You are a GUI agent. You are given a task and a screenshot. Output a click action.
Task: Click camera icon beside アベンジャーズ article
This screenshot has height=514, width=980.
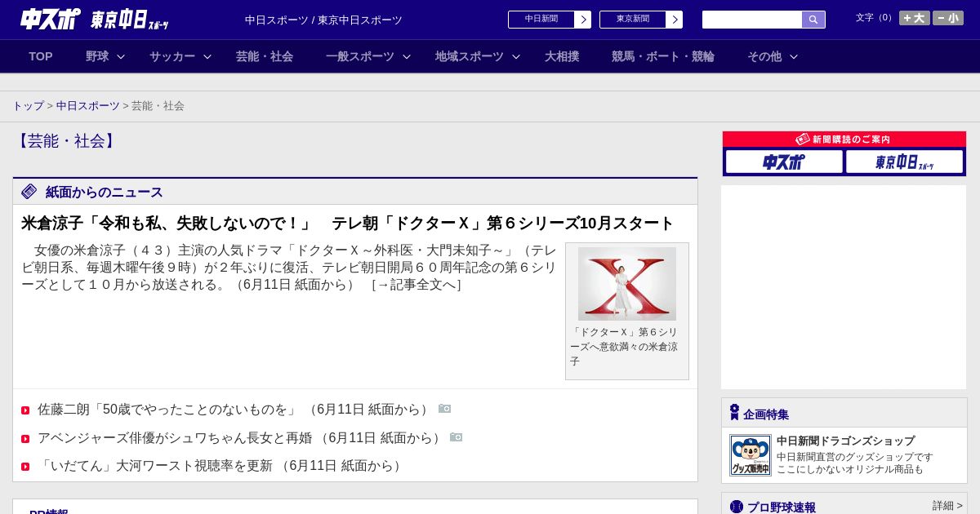coord(457,437)
